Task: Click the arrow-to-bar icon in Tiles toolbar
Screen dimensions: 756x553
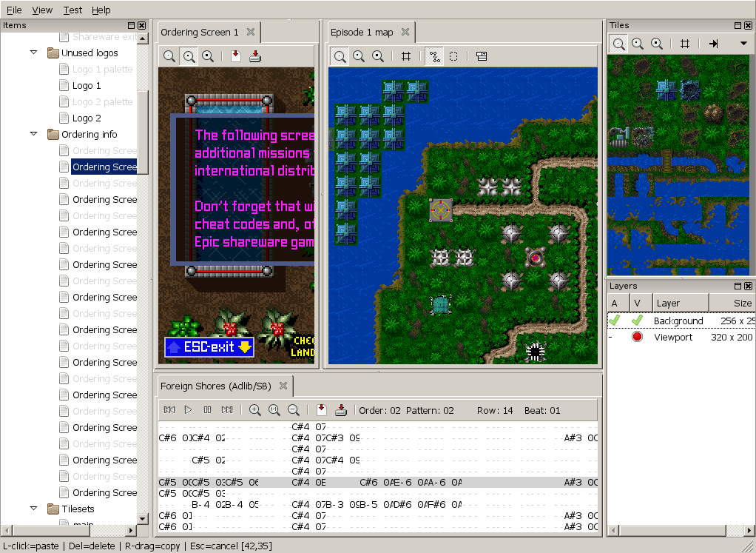Action: [714, 44]
